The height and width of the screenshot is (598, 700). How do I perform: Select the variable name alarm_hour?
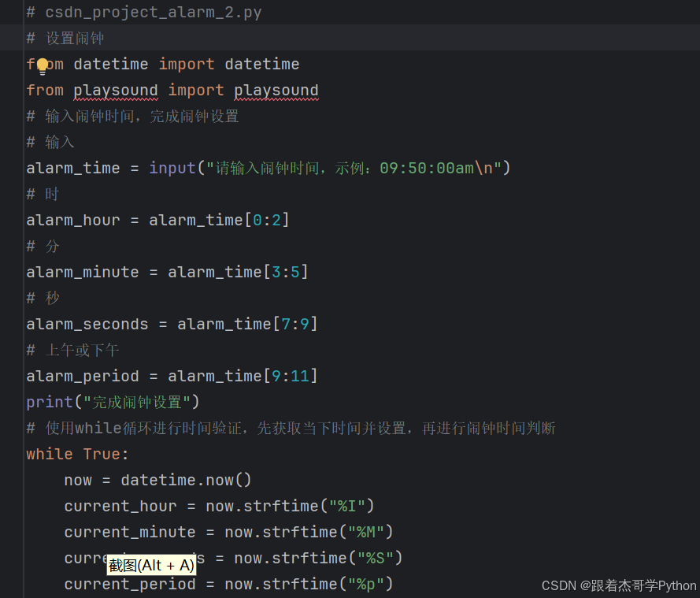click(72, 219)
